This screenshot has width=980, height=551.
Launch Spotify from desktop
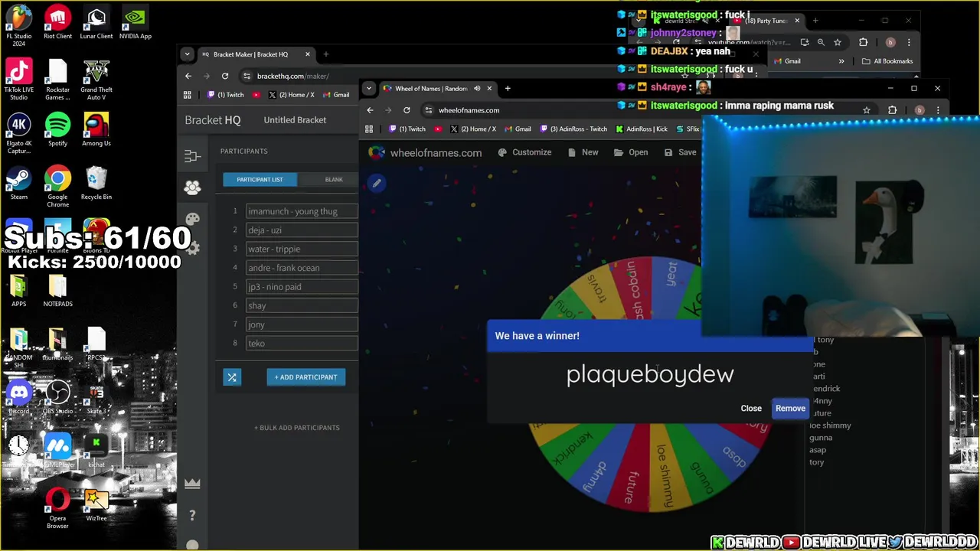coord(57,129)
